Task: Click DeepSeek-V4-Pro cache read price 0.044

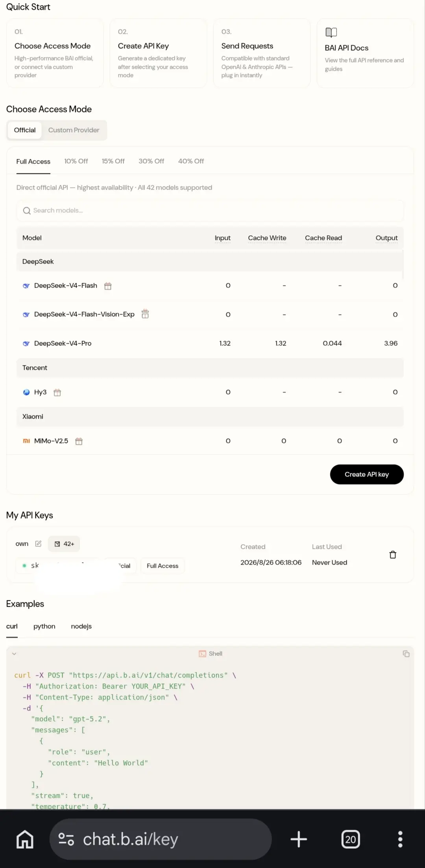Action: pyautogui.click(x=332, y=344)
